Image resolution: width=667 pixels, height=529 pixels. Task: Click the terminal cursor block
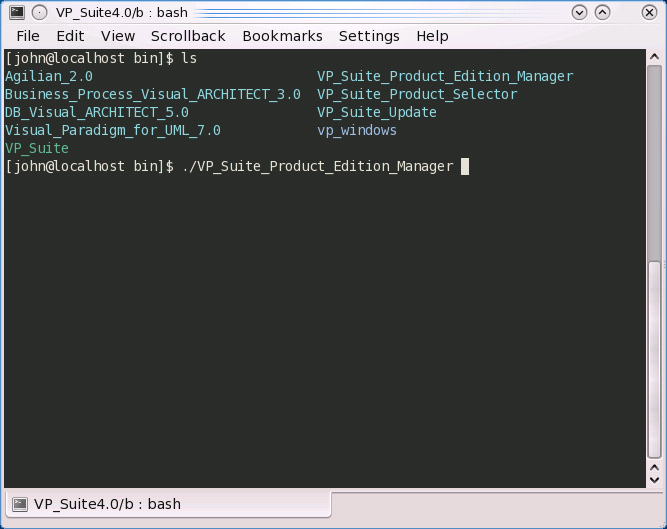(465, 166)
